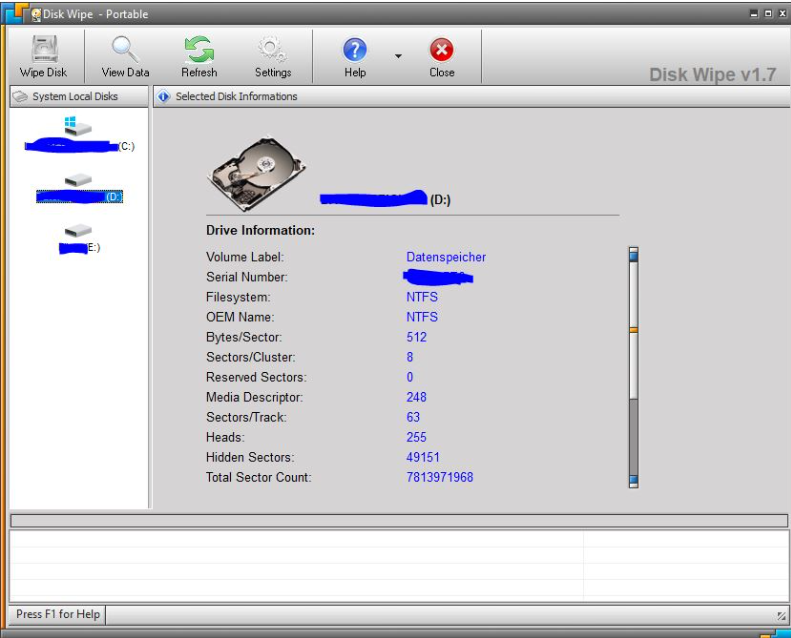Click Hidden Sectors value 49151

pos(423,457)
